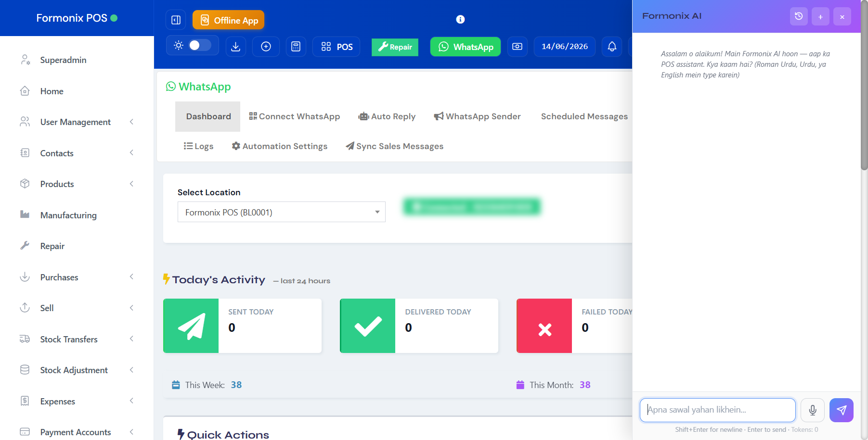Screen dimensions: 868x440
Task: Click the Purchases download-arrow icon
Action: point(25,277)
